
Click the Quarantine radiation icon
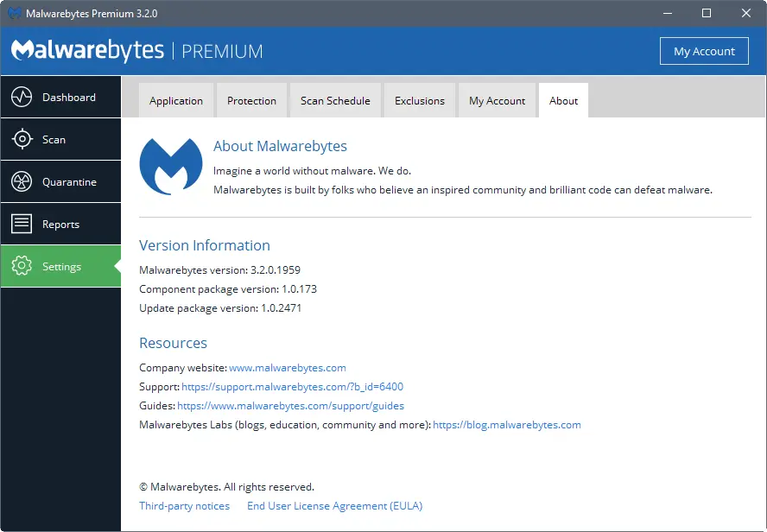22,182
